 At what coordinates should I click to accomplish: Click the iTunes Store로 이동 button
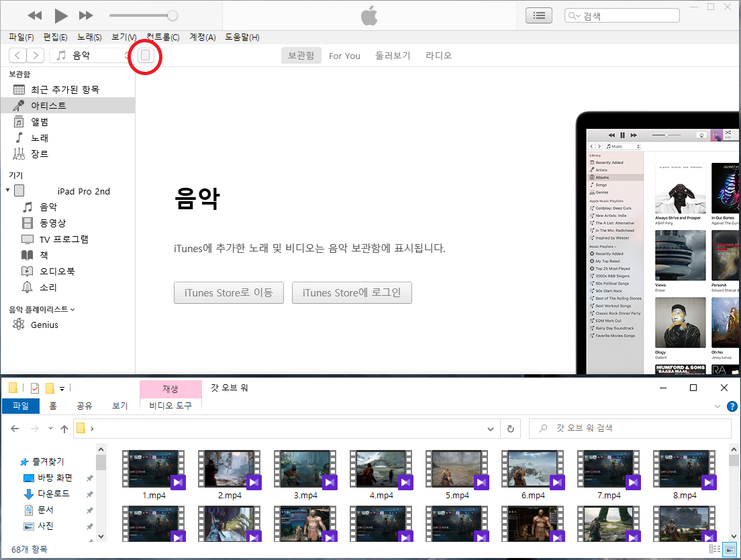[x=229, y=293]
